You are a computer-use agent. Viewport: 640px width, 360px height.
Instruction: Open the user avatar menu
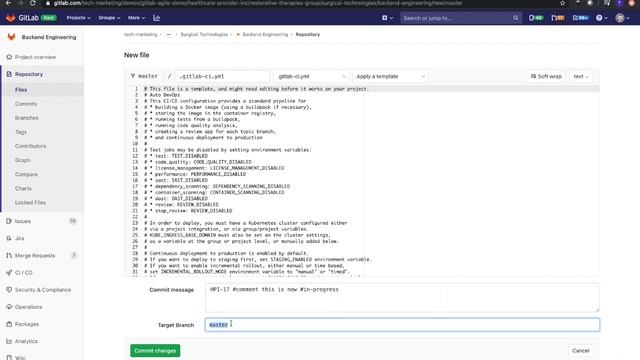click(x=622, y=18)
